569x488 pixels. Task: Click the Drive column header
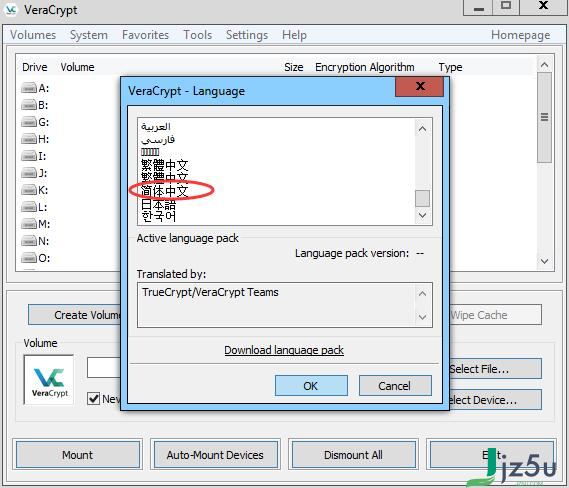click(34, 67)
